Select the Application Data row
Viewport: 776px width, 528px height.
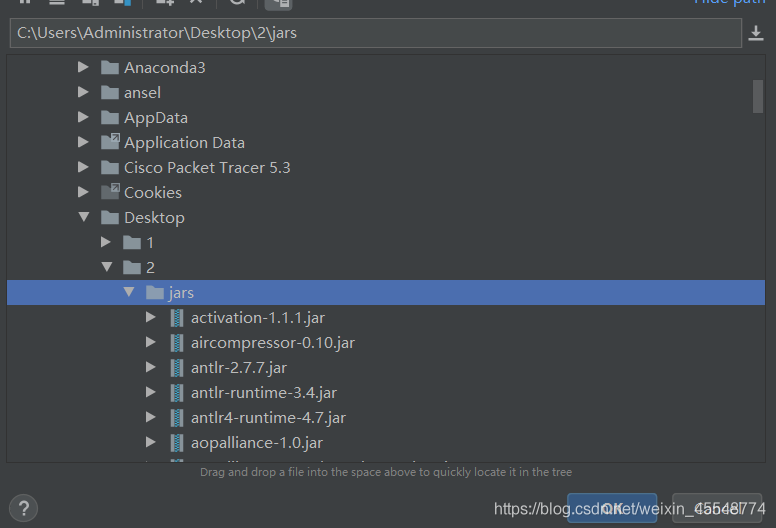[386, 143]
